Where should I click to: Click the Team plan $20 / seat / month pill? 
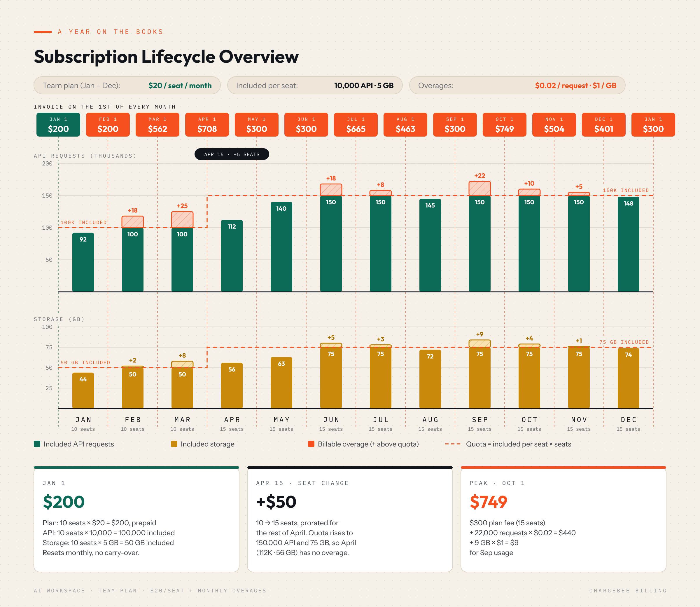click(127, 85)
